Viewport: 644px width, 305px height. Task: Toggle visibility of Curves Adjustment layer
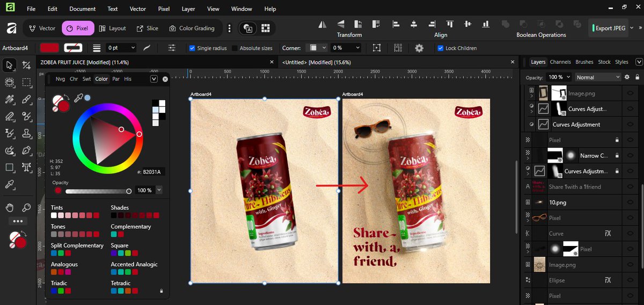(631, 124)
